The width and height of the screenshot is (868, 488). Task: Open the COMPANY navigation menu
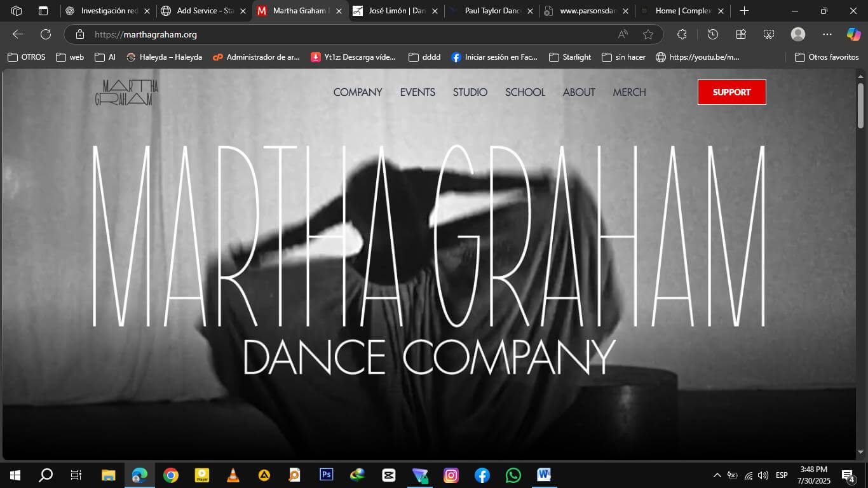(x=358, y=92)
